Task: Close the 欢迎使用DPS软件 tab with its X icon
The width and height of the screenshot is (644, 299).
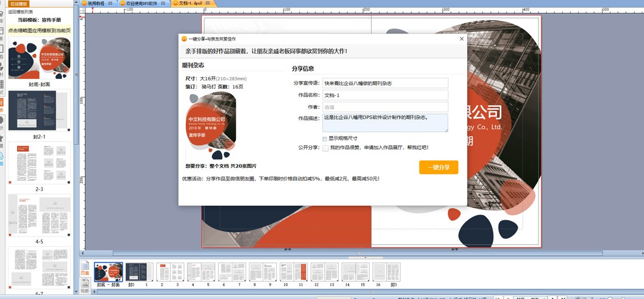Action: pyautogui.click(x=163, y=3)
